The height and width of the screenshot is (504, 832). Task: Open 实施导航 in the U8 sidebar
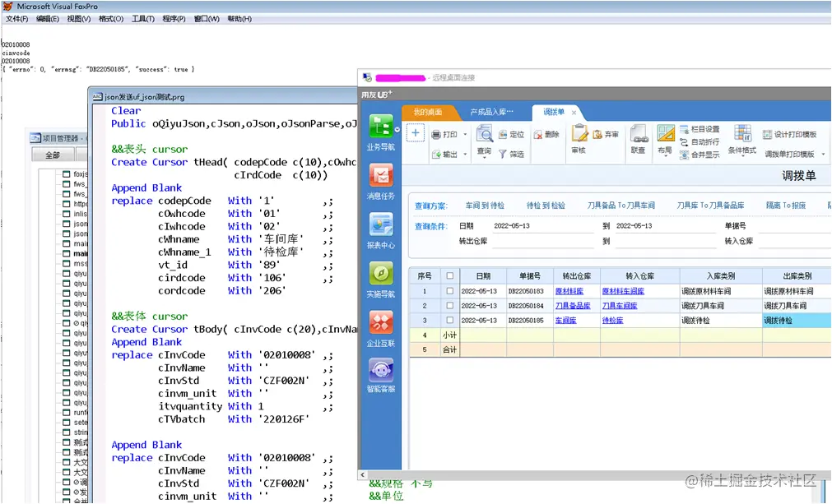tap(380, 280)
